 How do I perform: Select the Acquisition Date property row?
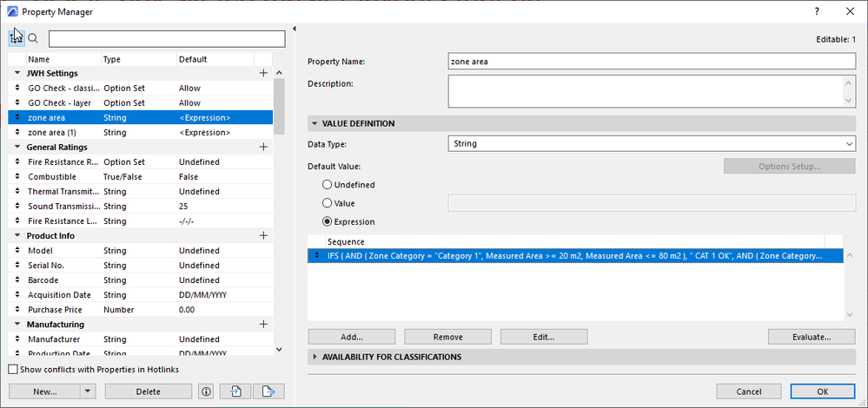[x=141, y=294]
